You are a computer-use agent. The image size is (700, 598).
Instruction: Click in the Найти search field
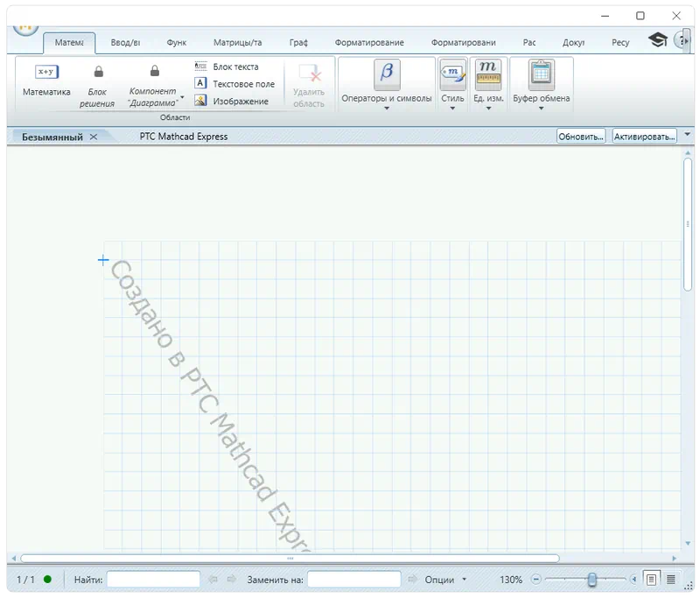(153, 580)
